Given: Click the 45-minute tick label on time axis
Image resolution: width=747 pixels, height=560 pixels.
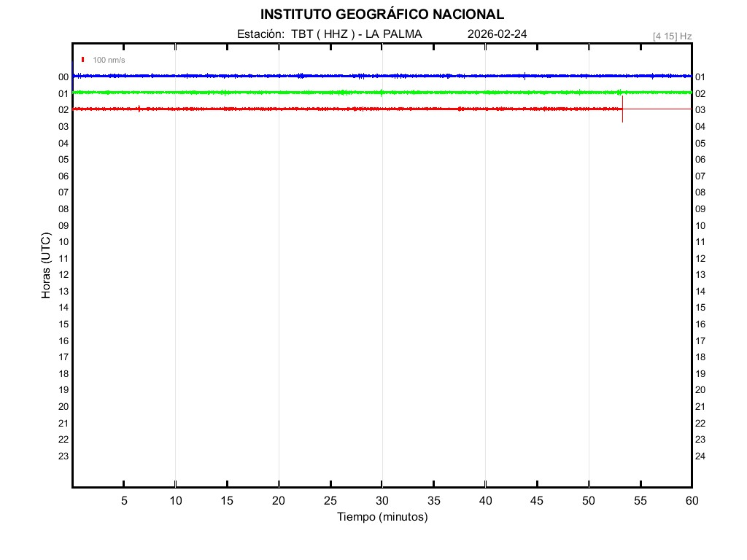Looking at the screenshot, I should pyautogui.click(x=537, y=500).
